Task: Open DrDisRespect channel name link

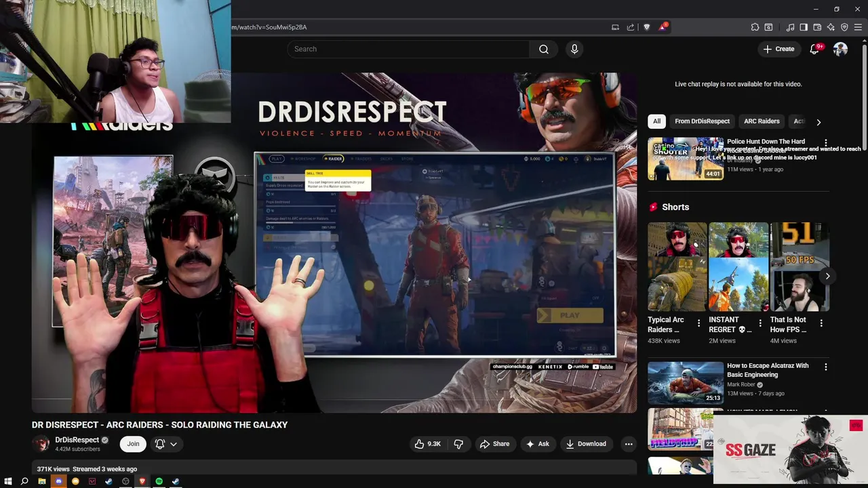Action: pos(77,440)
